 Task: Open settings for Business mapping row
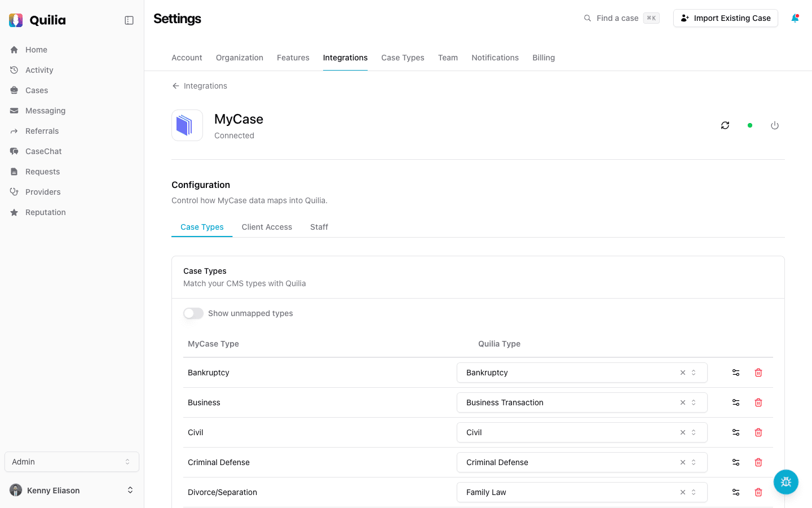coord(736,402)
